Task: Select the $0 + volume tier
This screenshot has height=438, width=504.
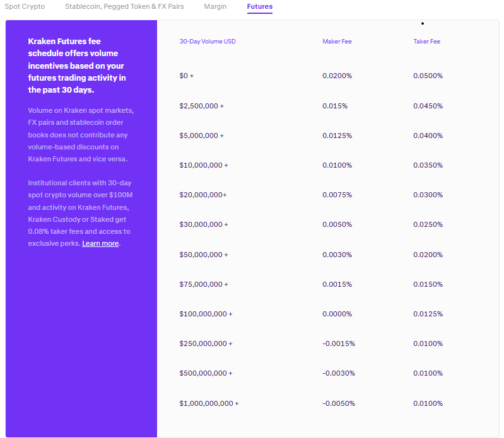Action: [187, 76]
